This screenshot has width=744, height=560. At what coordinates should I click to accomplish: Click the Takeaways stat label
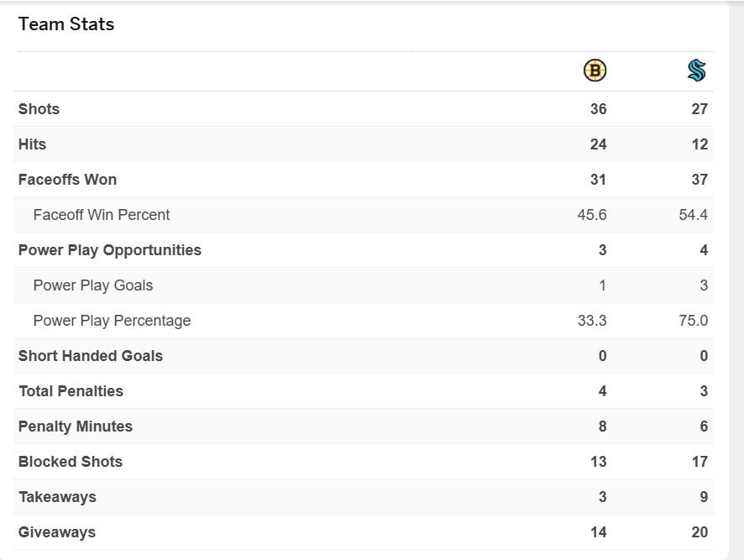pos(57,497)
